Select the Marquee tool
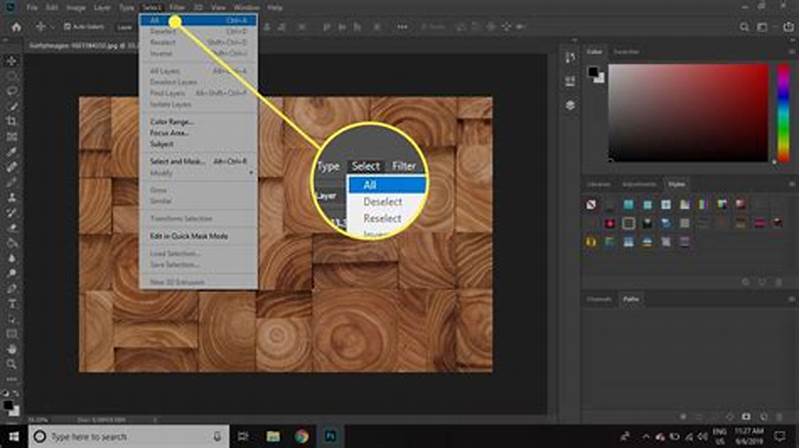This screenshot has width=800, height=448. click(11, 76)
